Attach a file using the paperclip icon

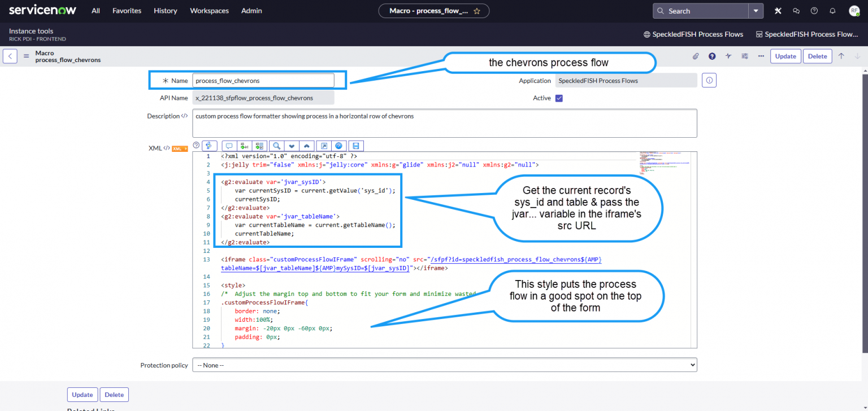pos(696,56)
